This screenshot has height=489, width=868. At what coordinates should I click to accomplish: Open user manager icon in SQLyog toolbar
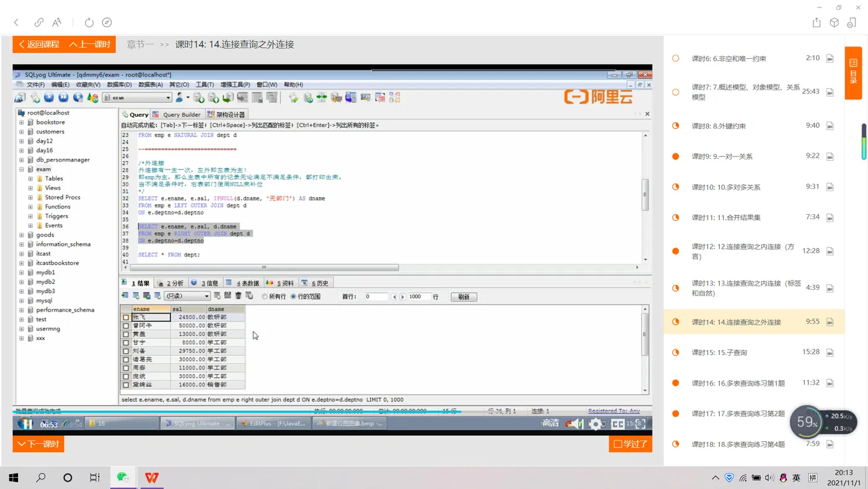tap(181, 97)
